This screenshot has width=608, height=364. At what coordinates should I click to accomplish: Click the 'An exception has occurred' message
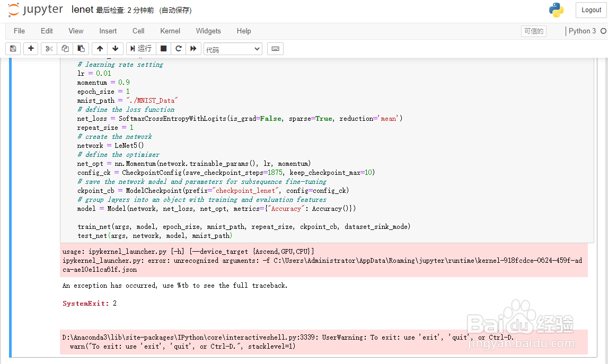[175, 285]
